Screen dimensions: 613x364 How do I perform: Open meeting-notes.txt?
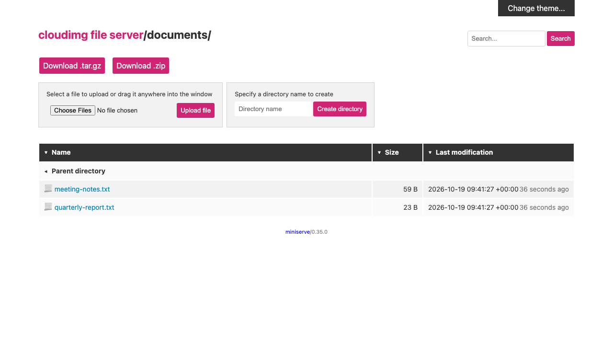tap(82, 189)
